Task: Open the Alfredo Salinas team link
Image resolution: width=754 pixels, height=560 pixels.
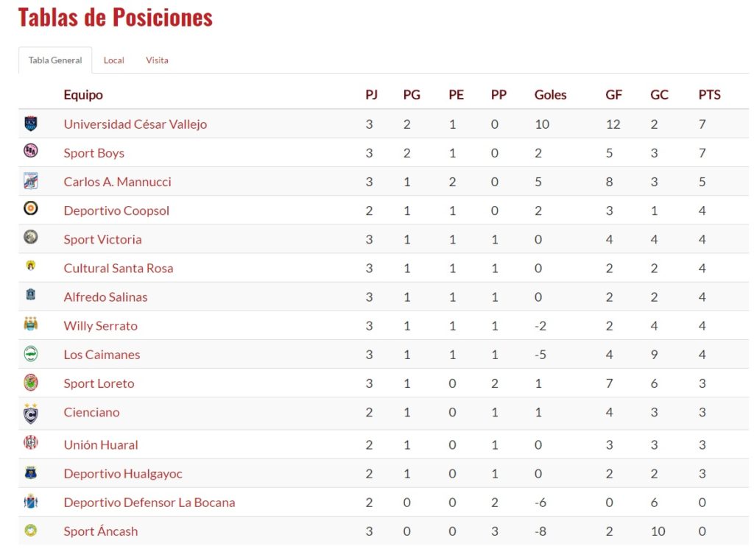Action: (105, 297)
